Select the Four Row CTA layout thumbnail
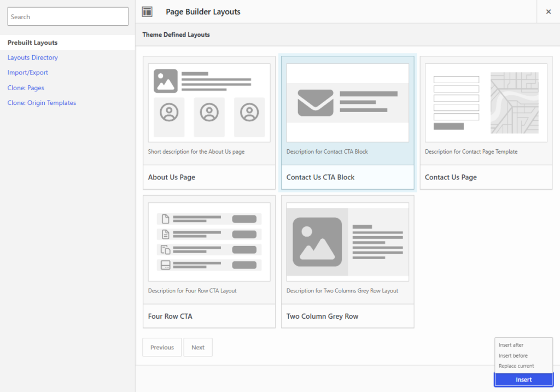This screenshot has height=392, width=560. [x=209, y=242]
